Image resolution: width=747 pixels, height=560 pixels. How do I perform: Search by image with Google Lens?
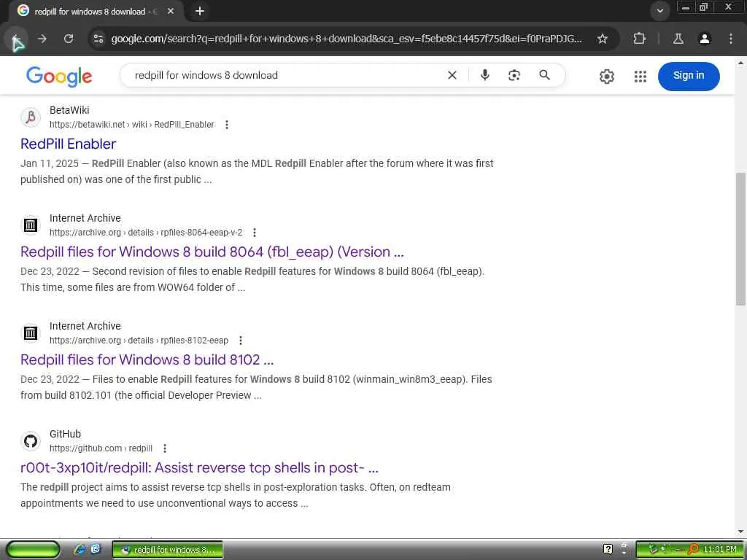(514, 75)
